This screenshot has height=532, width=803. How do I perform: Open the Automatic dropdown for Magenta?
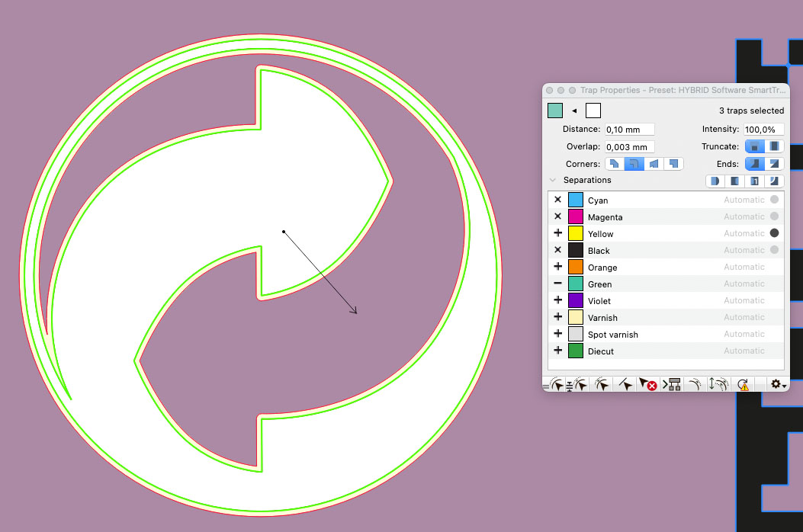point(744,216)
